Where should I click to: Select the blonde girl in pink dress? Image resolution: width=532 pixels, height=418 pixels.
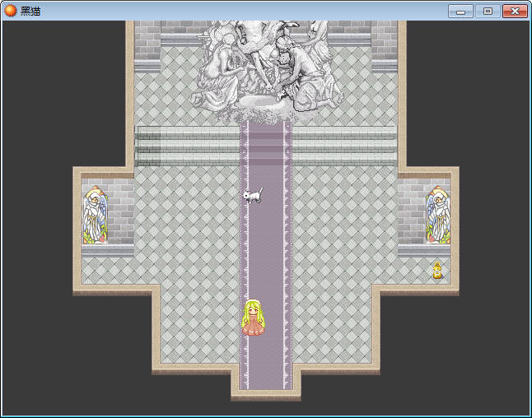(254, 318)
